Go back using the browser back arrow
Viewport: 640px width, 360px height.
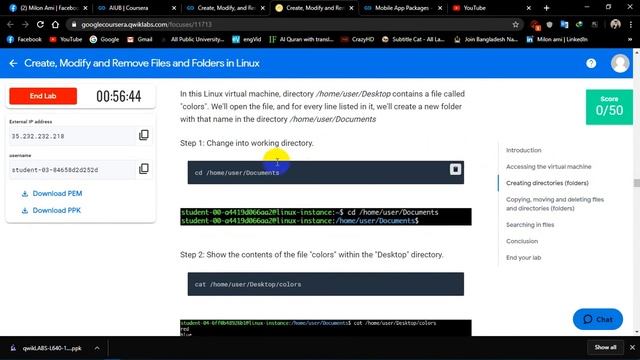tap(10, 24)
